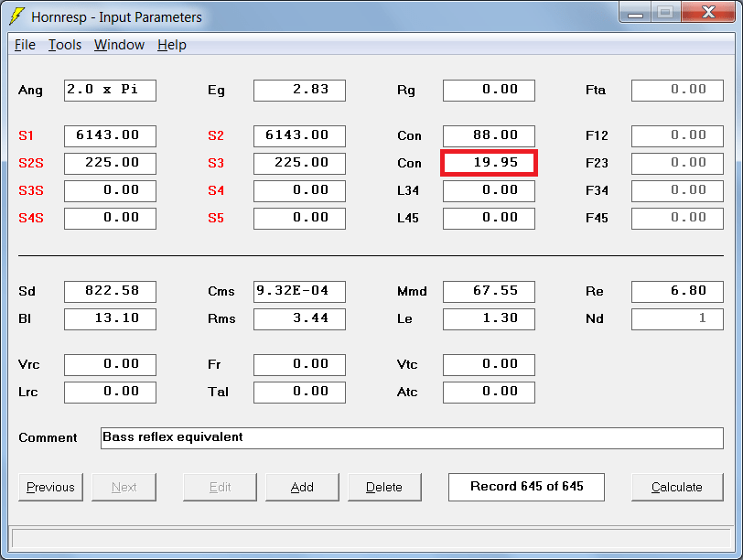743x560 pixels.
Task: Click the empty status bar at window bottom
Action: click(x=371, y=539)
